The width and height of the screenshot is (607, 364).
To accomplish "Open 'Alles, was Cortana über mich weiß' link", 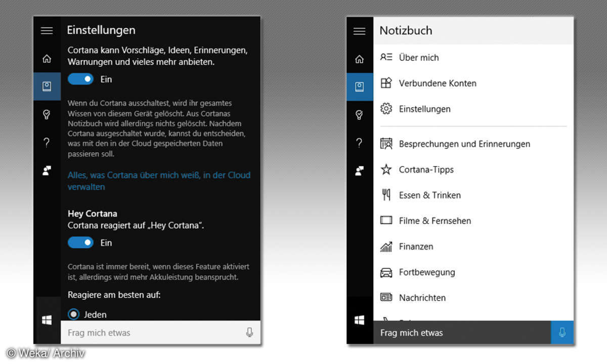I will 159,181.
